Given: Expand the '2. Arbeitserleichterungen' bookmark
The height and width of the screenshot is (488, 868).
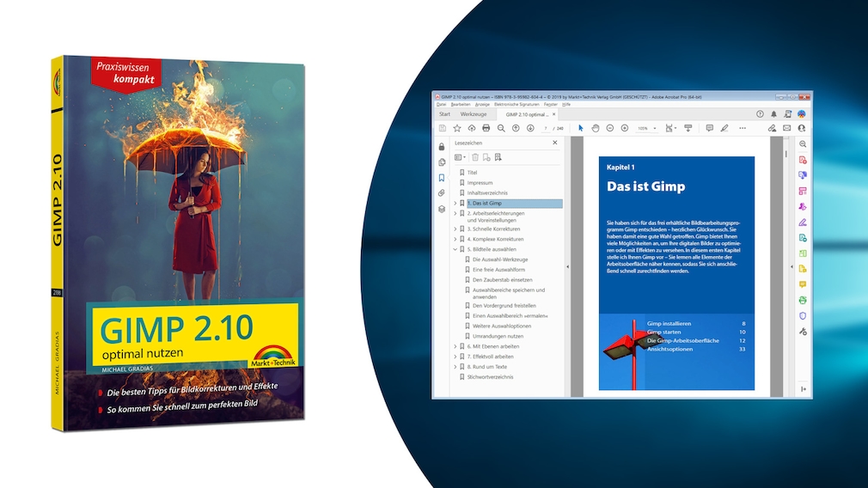Looking at the screenshot, I should (x=455, y=214).
